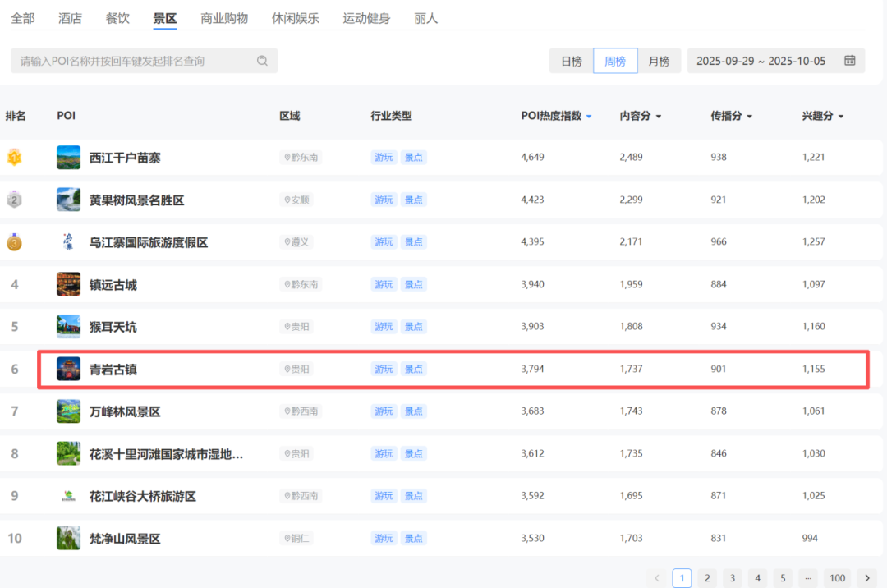Switch to 日榜 daily ranking
The width and height of the screenshot is (887, 588).
point(572,61)
